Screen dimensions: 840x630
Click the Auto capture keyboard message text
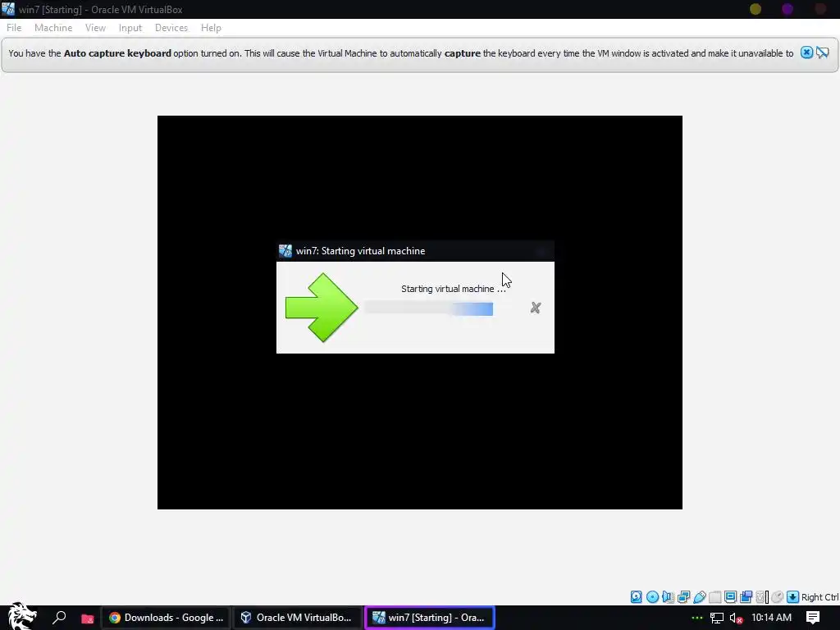click(x=400, y=53)
